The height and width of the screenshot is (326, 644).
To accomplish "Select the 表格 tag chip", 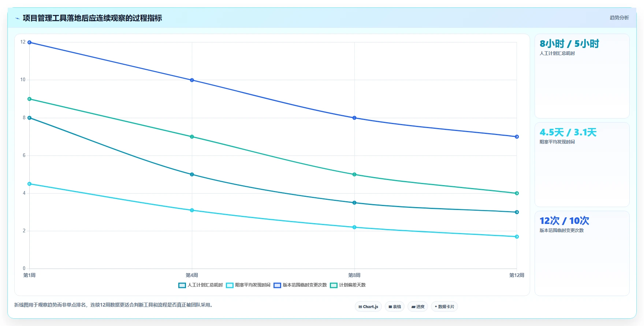I will [x=395, y=307].
